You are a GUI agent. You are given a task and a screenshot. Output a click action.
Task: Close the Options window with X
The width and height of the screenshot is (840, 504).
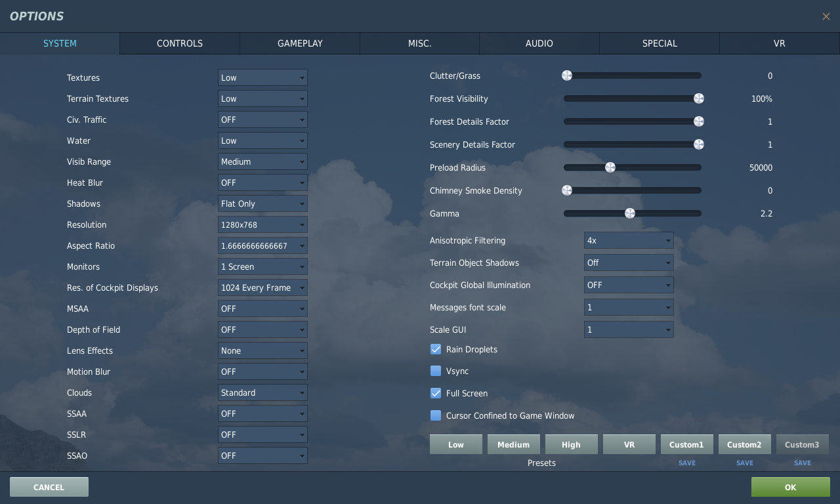click(x=826, y=16)
